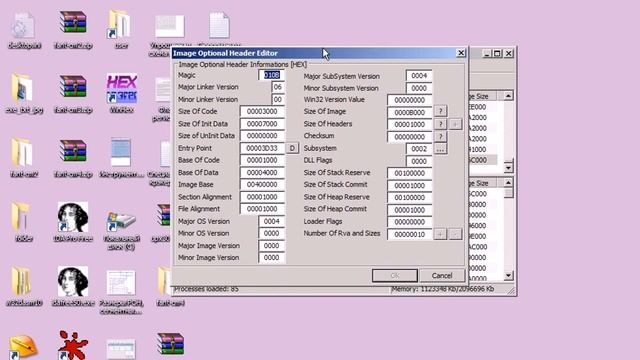Viewport: 640px width, 360px height.
Task: Click the lower list's scroll-up arrow in background window
Action: 508,182
